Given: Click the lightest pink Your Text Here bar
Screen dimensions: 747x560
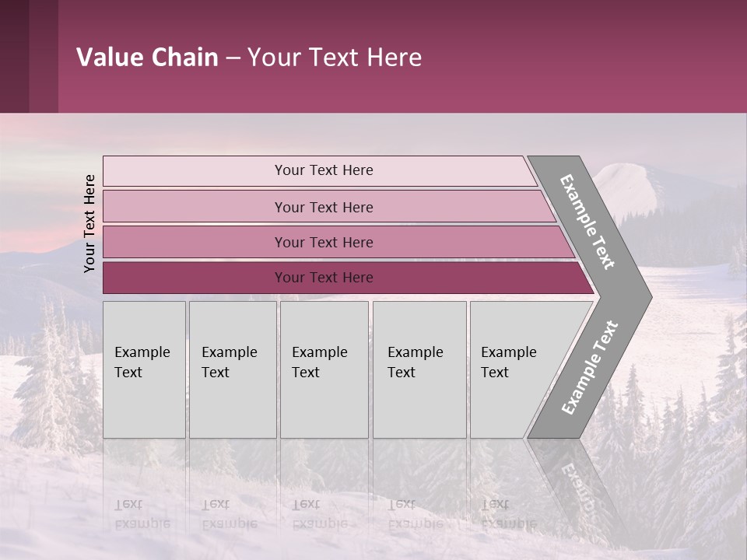Looking at the screenshot, I should pos(320,170).
